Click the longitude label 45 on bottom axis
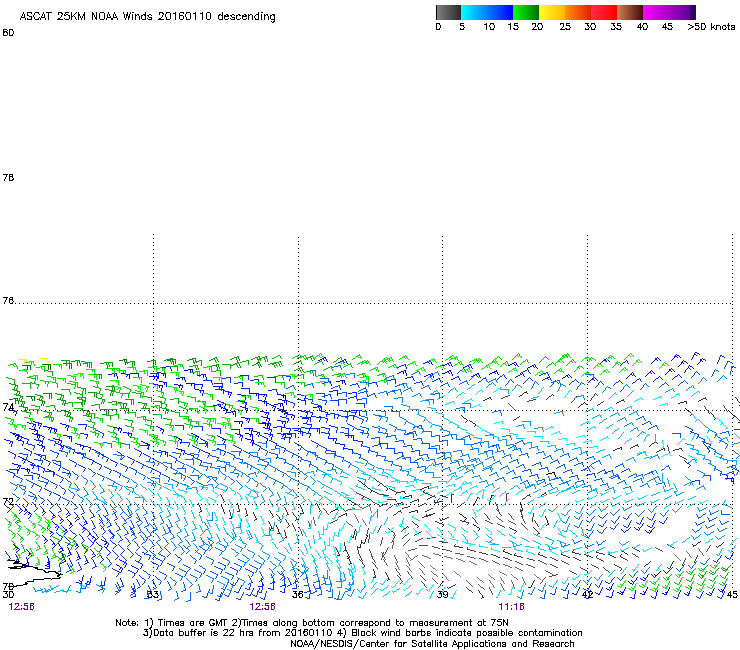Viewport: 740px width, 650px height. 732,594
